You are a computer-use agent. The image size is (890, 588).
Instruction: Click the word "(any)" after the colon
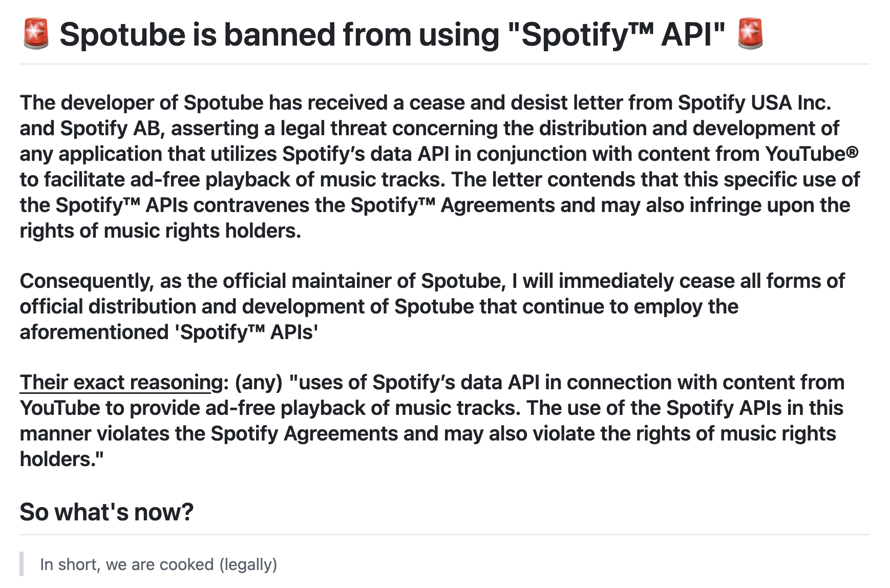(x=259, y=383)
